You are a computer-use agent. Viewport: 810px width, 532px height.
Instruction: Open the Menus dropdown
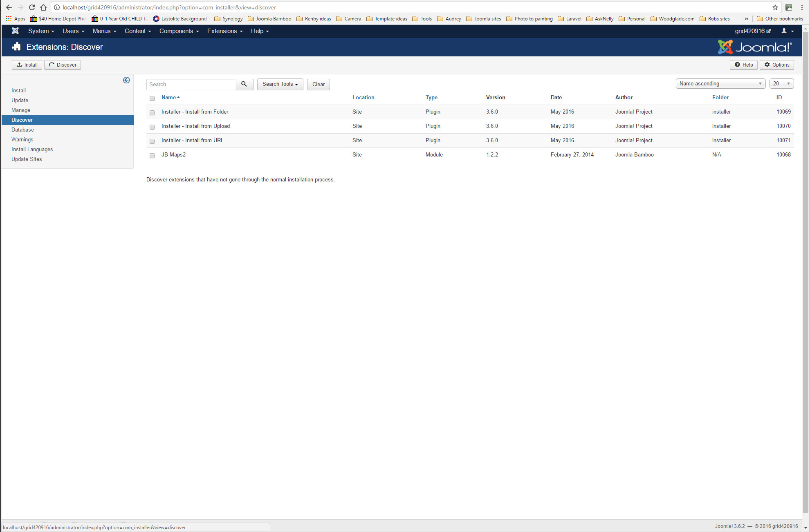click(x=104, y=31)
